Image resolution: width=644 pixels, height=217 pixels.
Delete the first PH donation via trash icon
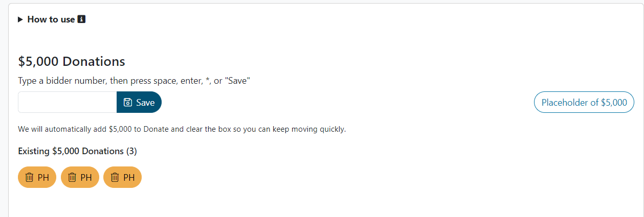[x=29, y=177]
